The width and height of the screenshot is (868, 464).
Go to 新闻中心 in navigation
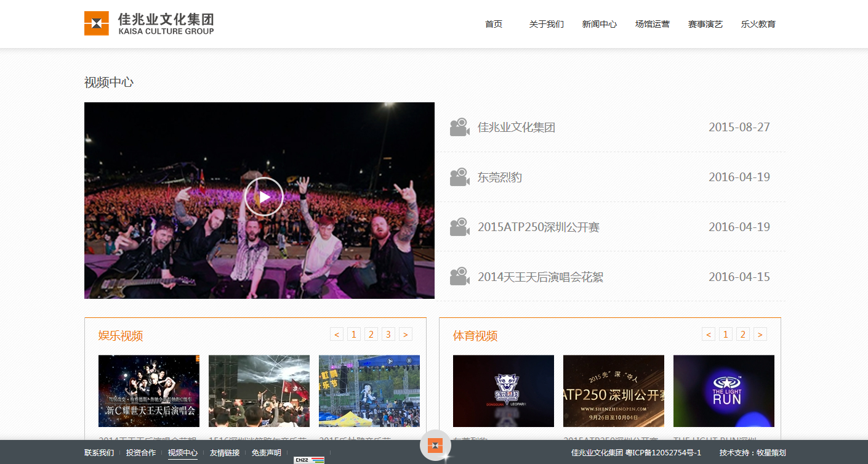pyautogui.click(x=600, y=24)
